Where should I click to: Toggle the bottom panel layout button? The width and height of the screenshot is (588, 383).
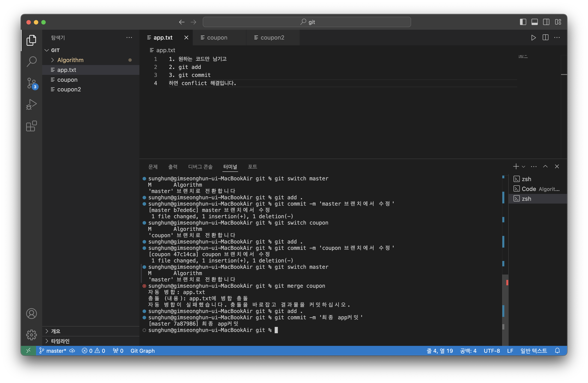coord(534,22)
